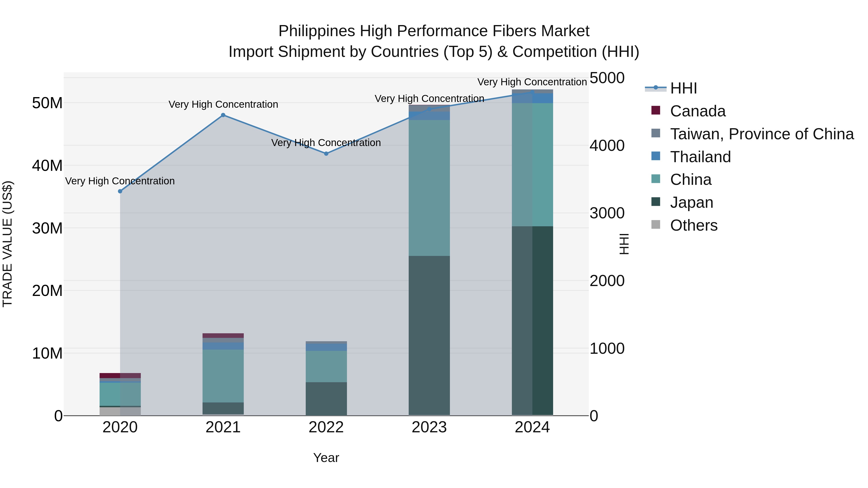Click Canada maroon legend swatch

pyautogui.click(x=656, y=110)
